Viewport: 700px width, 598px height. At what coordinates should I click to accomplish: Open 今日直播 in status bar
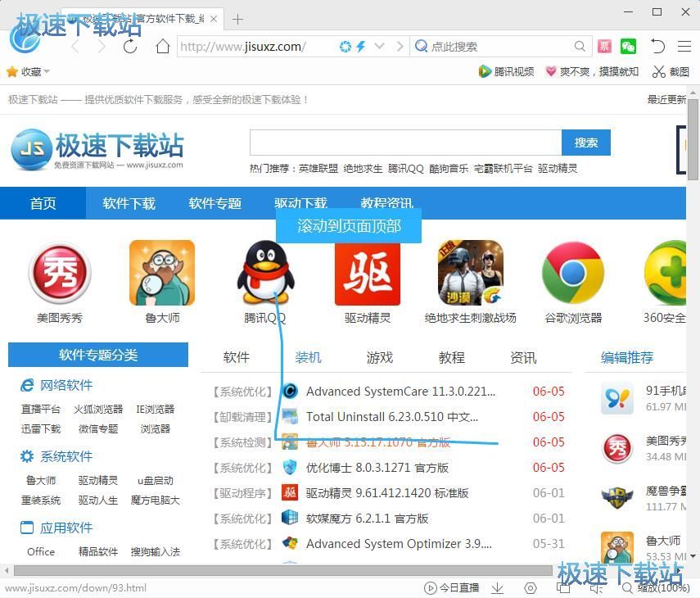click(451, 587)
